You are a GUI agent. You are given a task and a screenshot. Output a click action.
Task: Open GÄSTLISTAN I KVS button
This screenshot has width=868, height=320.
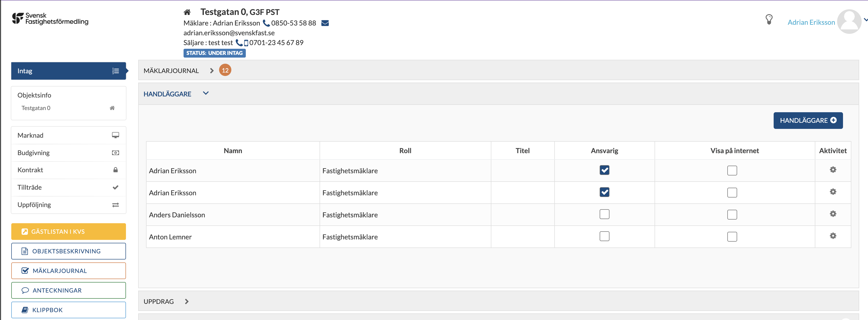(x=68, y=231)
